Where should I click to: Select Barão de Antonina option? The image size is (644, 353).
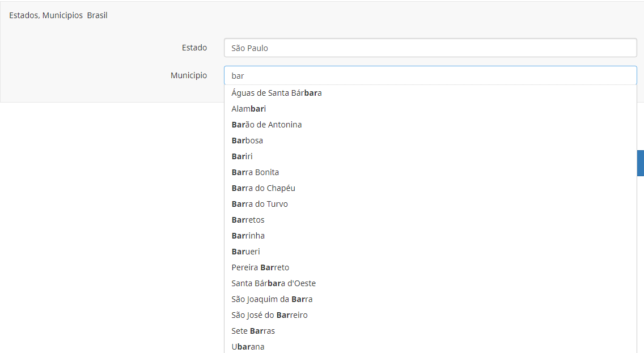click(x=266, y=125)
